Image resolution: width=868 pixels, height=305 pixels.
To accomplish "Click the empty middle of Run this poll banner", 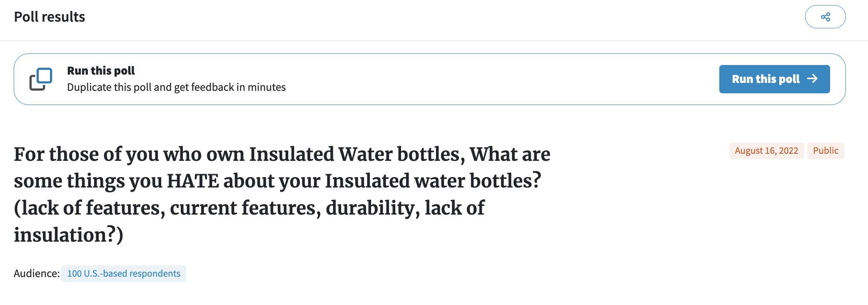I will (x=500, y=79).
